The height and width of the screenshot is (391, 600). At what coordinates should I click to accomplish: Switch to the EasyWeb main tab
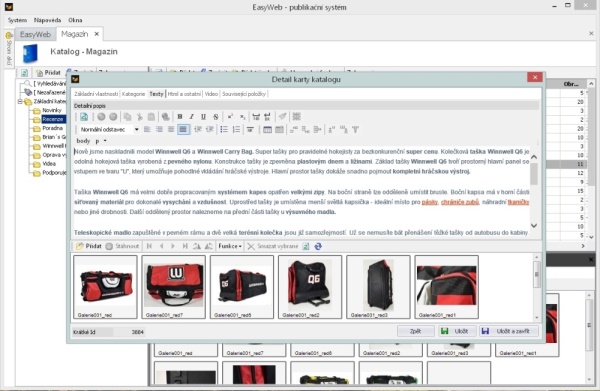35,34
